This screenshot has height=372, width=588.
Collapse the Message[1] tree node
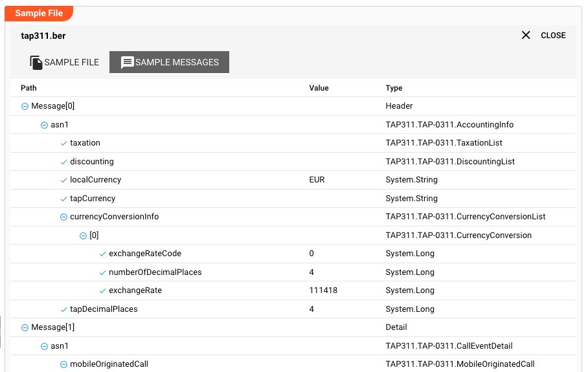coord(25,328)
